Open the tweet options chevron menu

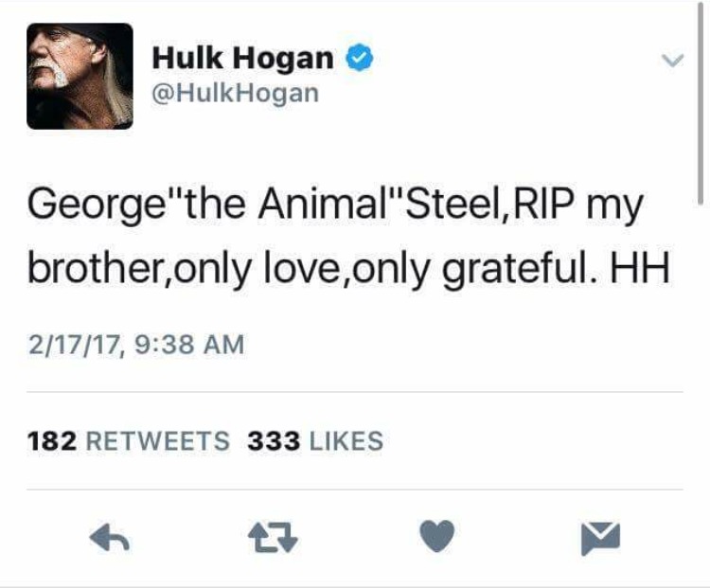(x=672, y=60)
